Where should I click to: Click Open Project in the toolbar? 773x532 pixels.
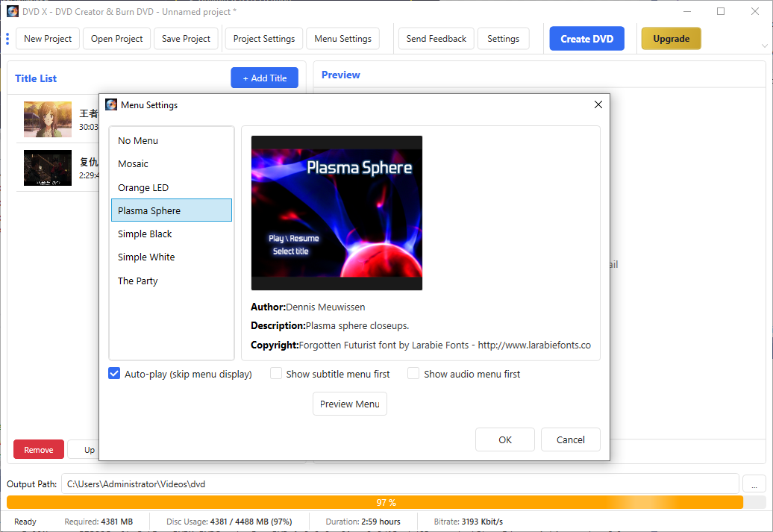117,39
